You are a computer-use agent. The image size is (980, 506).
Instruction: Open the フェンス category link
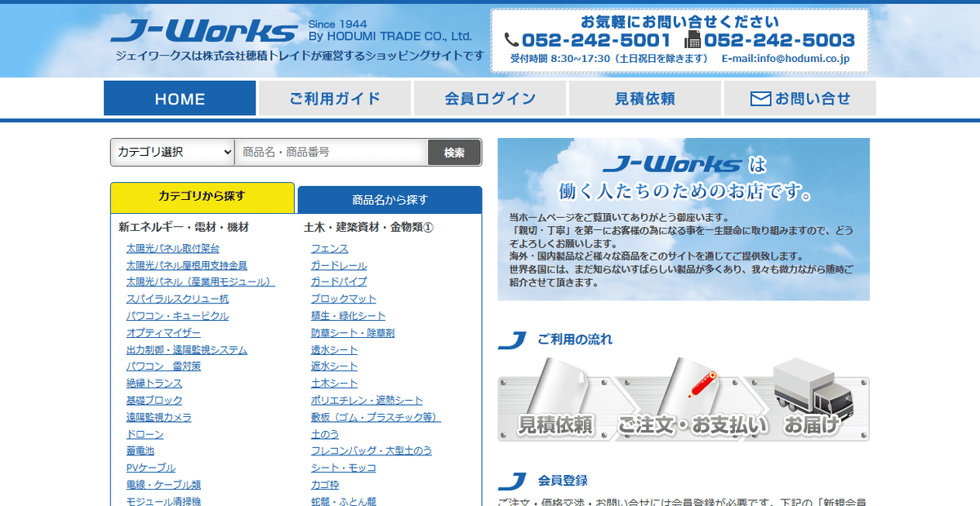328,248
